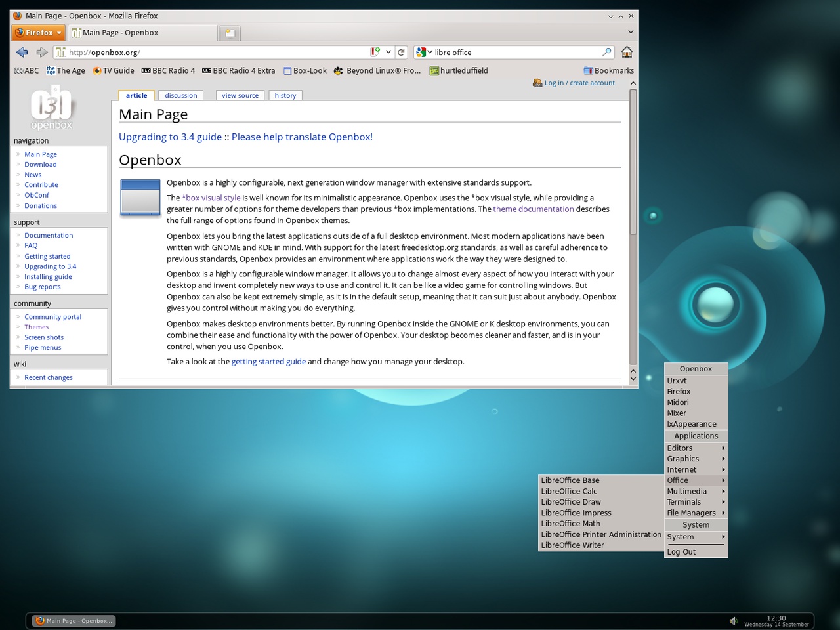The width and height of the screenshot is (840, 630).
Task: Select Log Out in Openbox menu
Action: point(696,552)
